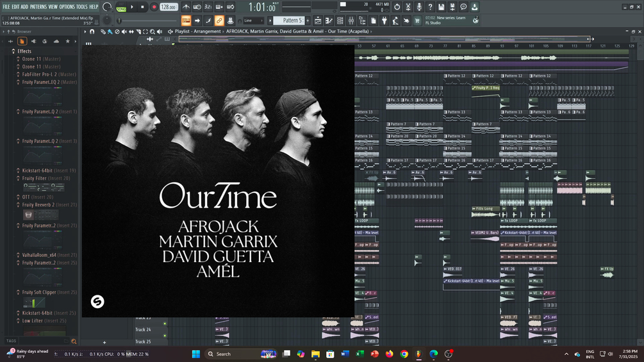Select the playlist select tool
Screen dimensions: 644x362
145,31
